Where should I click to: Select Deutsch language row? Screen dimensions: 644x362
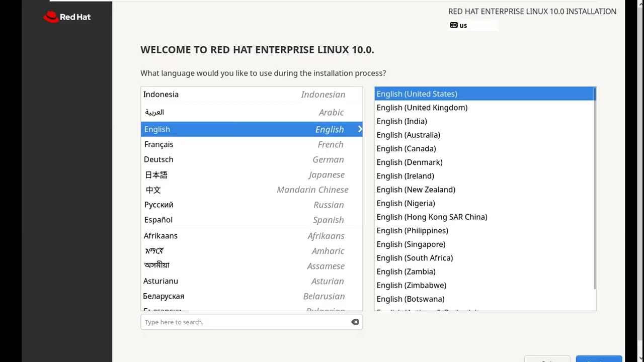click(252, 159)
